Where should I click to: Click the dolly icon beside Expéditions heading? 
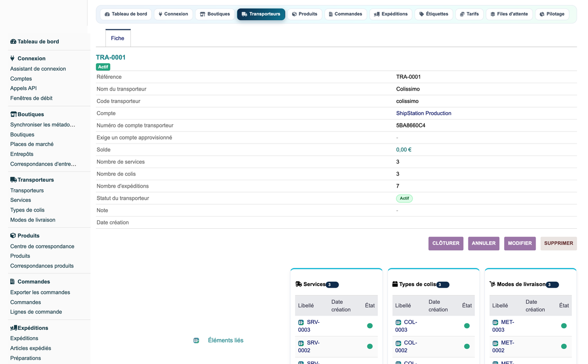coord(14,328)
